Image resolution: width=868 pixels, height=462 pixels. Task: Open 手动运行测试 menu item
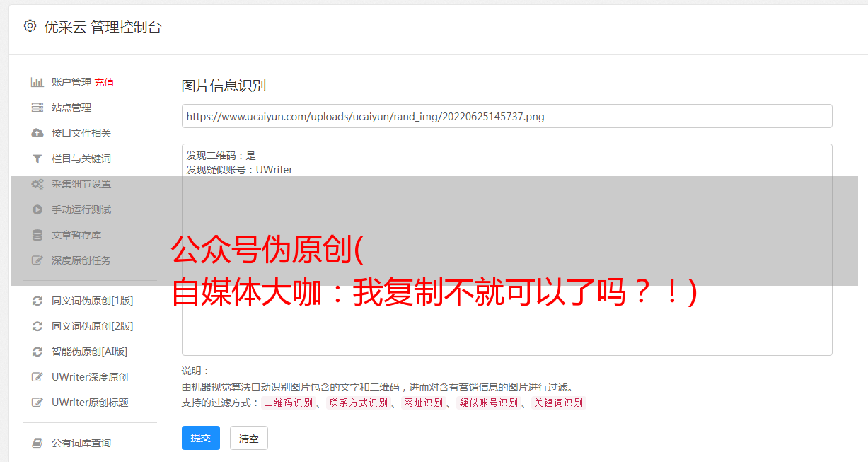coord(81,209)
